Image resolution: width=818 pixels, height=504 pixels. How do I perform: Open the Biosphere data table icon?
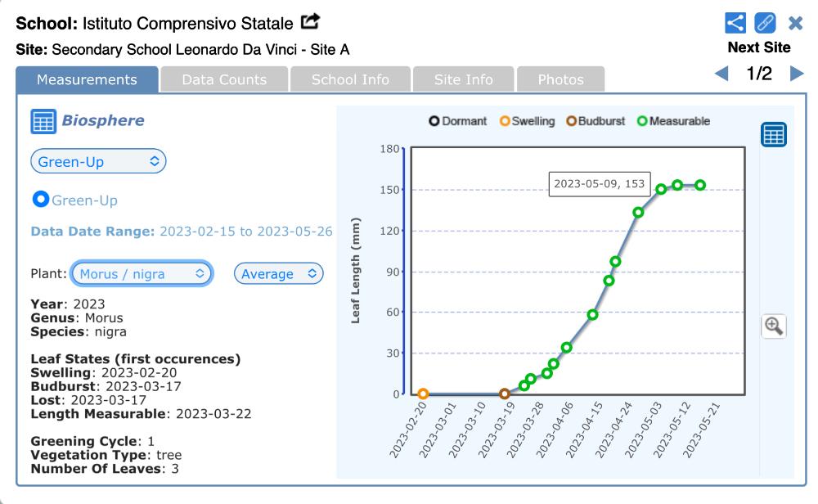[43, 121]
